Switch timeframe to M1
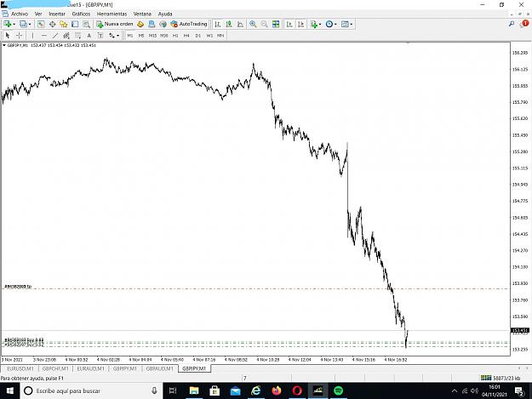Viewport: 532px width, 399px height. point(130,35)
